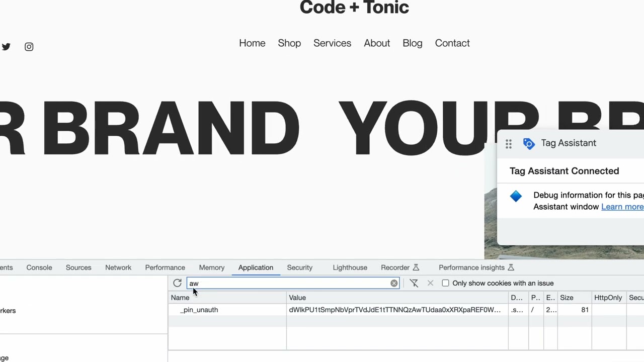Open the Blog page
Screen dimensions: 644x362
click(413, 43)
